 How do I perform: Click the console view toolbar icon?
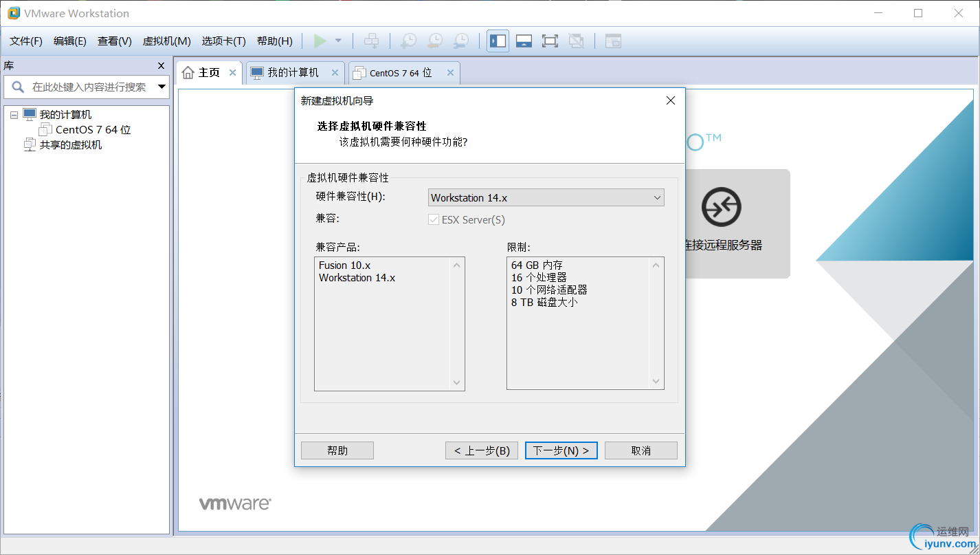pyautogui.click(x=613, y=41)
